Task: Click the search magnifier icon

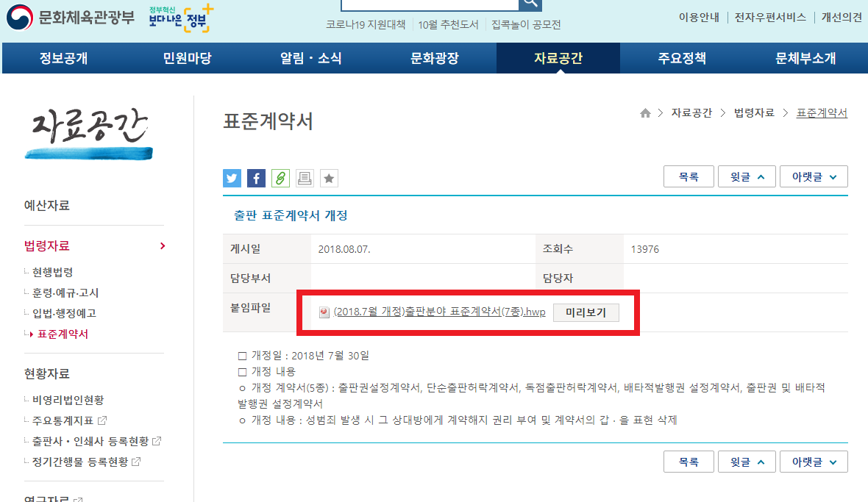Action: pyautogui.click(x=530, y=5)
